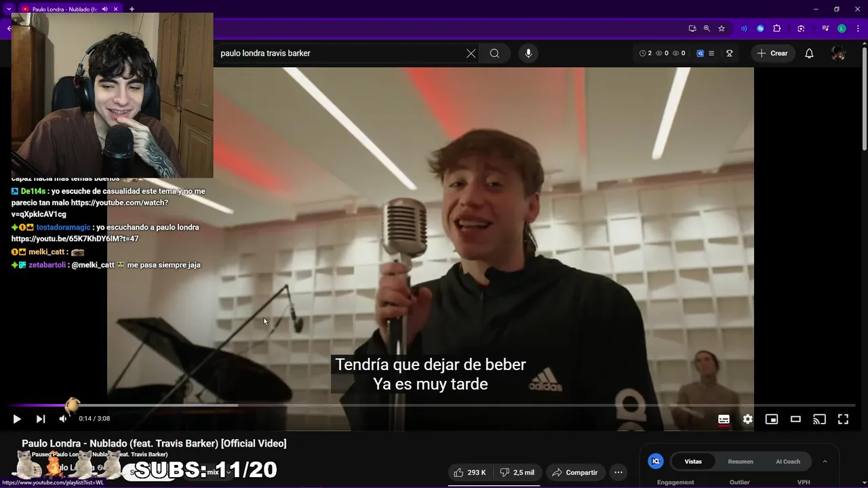Open YouTube account avatar menu
The height and width of the screenshot is (488, 868).
click(x=838, y=54)
